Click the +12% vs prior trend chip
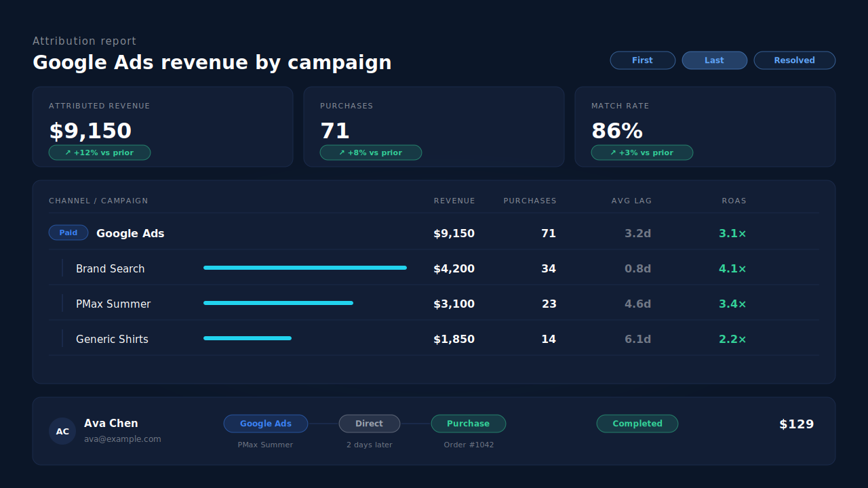868x488 pixels. 100,152
